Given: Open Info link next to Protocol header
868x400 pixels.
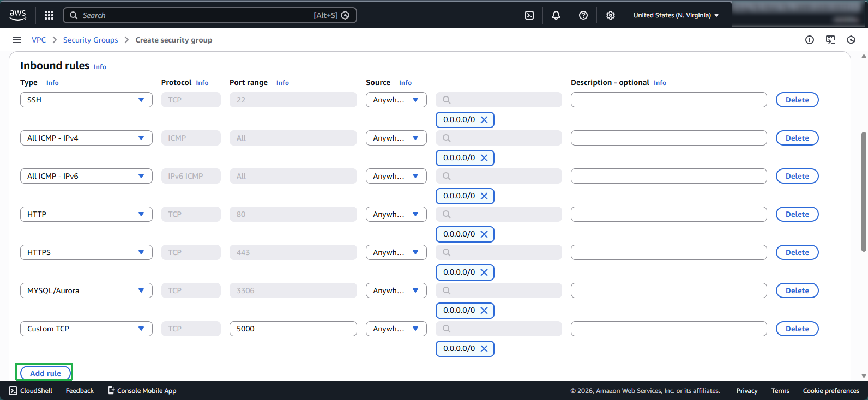Looking at the screenshot, I should pos(202,83).
